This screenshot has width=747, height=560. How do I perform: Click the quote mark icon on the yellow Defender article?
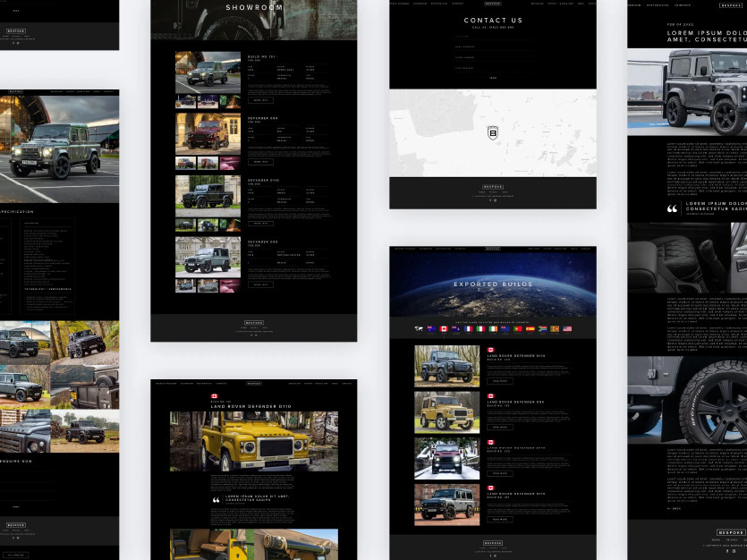coord(216,500)
